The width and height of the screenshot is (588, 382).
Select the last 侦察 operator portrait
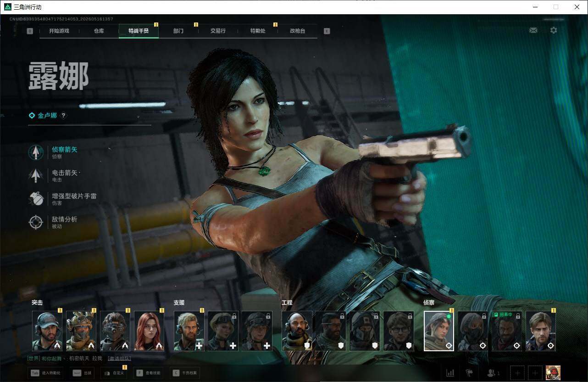[x=541, y=331]
